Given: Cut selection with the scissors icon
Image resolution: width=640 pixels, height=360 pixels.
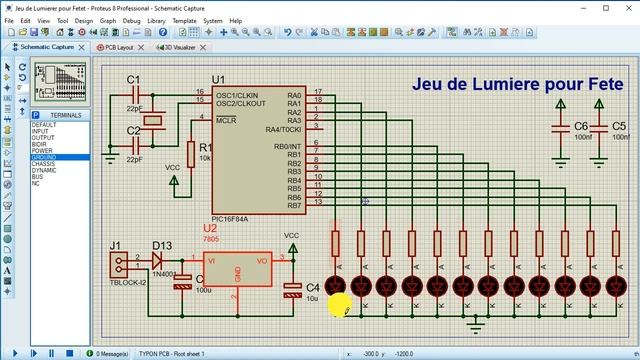Looking at the screenshot, I should pos(314,32).
